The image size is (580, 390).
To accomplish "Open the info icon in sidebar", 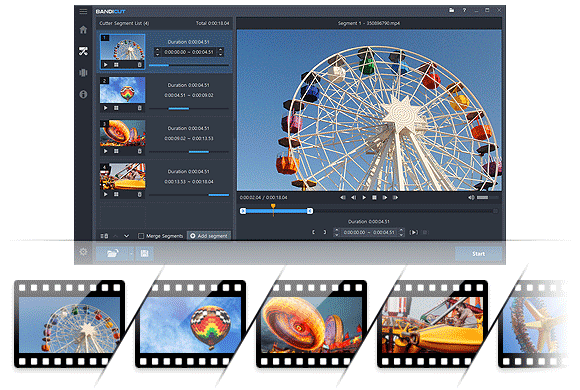I will click(x=83, y=94).
